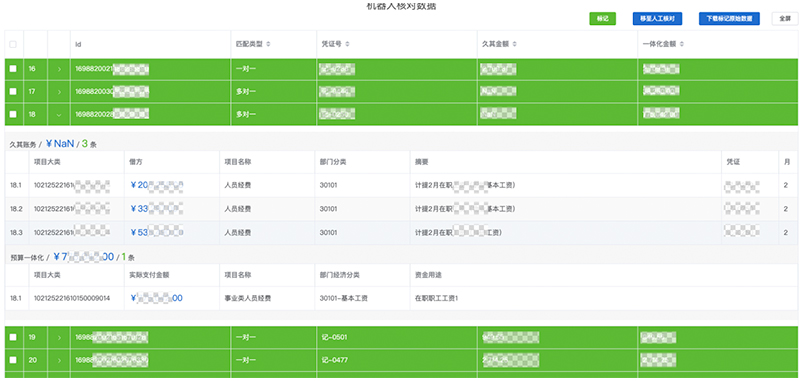Viewport: 800px width, 381px height.
Task: Check the checkbox for row 17
Action: [13, 91]
